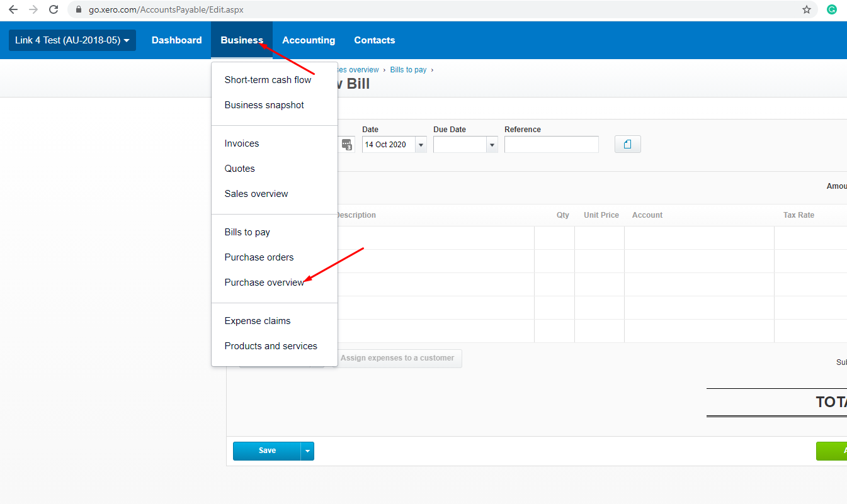
Task: Click the Account column header
Action: [647, 215]
